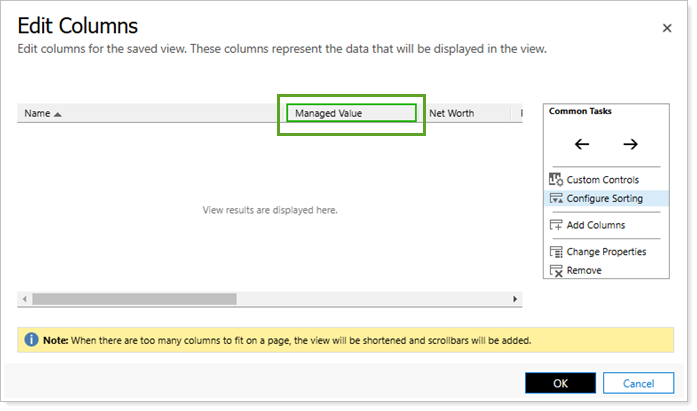Click the Change Properties icon
Viewport: 697px width, 411px height.
(556, 252)
